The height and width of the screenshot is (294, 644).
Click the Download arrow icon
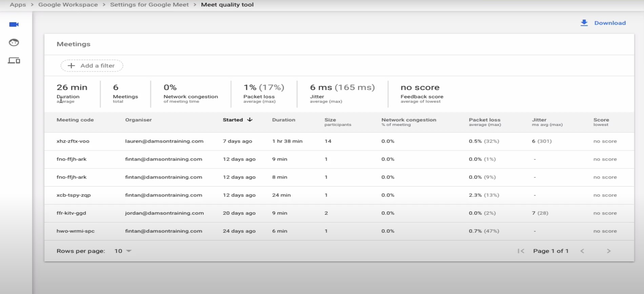click(584, 23)
